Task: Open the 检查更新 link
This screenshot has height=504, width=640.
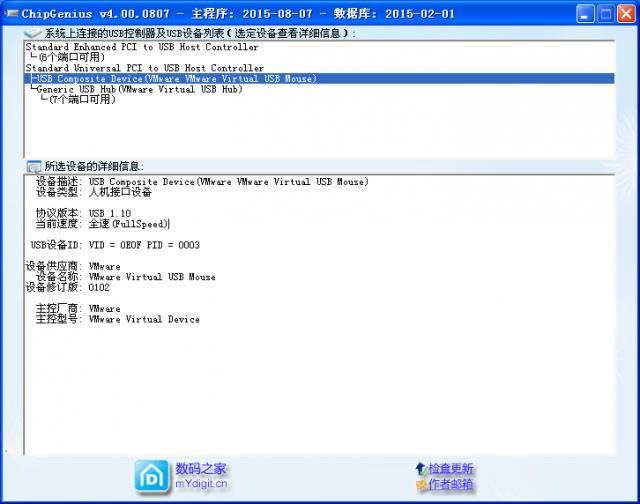Action: [451, 468]
